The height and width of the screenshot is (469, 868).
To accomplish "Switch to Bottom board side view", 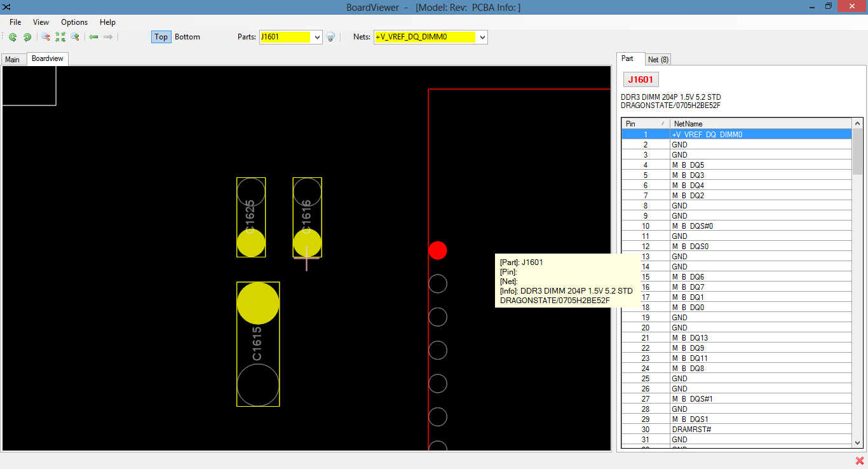I will point(187,37).
